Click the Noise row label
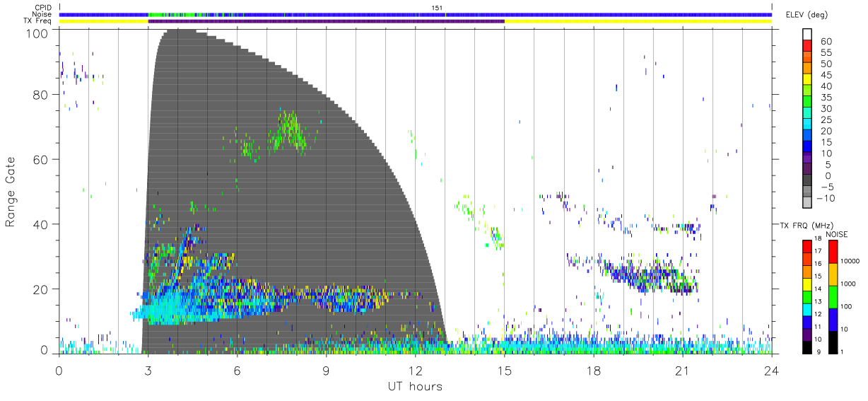868x401 pixels. (42, 14)
